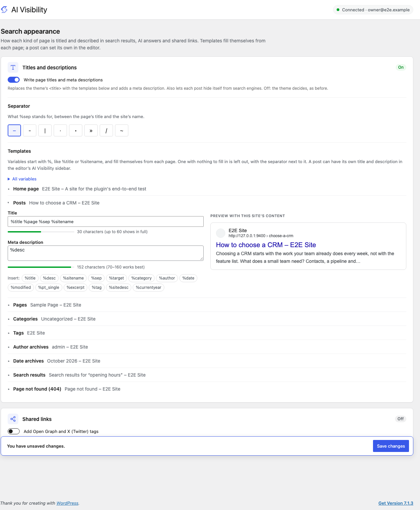
Task: Insert the %tag variable chip
Action: [97, 288]
